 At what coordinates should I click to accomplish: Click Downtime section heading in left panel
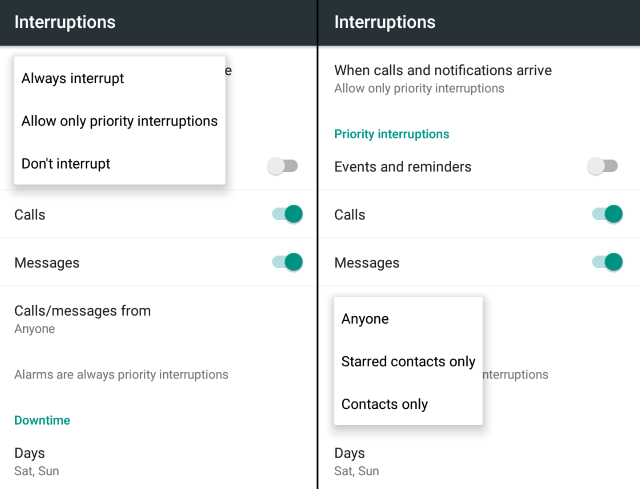[x=42, y=421]
